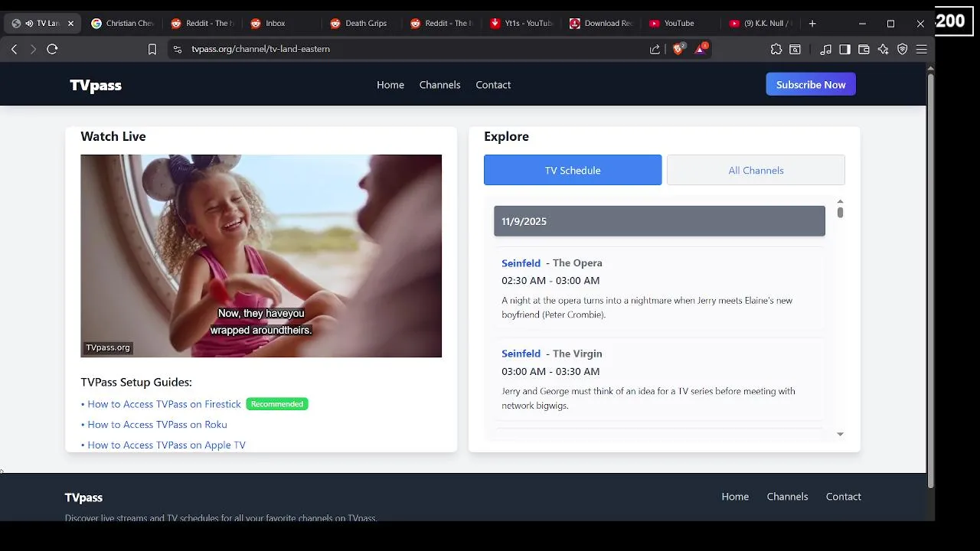The width and height of the screenshot is (980, 551).
Task: Switch to the K.K. Null tab
Action: 760,24
